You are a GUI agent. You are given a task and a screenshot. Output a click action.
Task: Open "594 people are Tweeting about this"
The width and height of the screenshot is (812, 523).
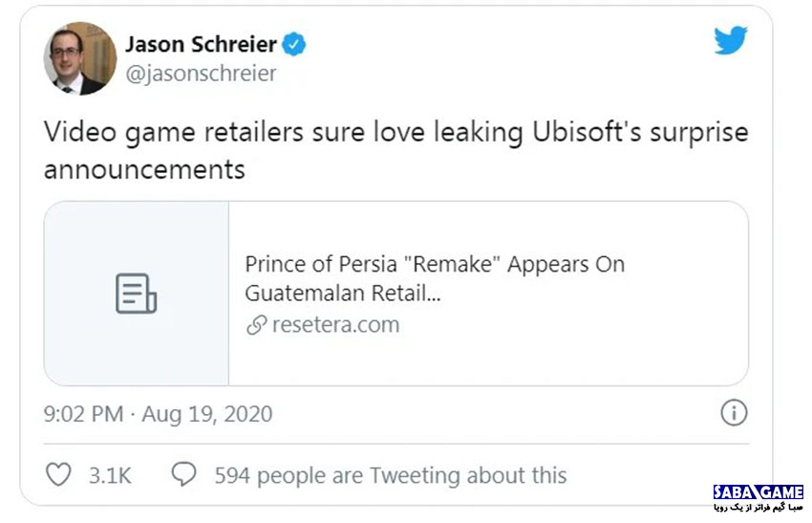click(391, 475)
